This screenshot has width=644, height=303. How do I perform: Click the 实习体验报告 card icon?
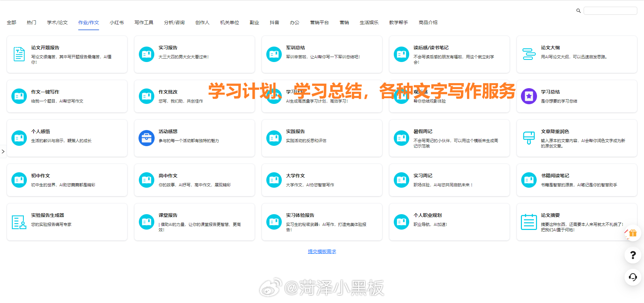coord(274,222)
